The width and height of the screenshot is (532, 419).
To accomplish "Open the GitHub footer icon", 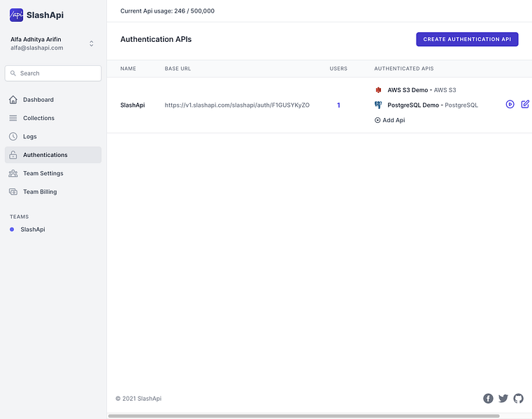I will pyautogui.click(x=518, y=399).
